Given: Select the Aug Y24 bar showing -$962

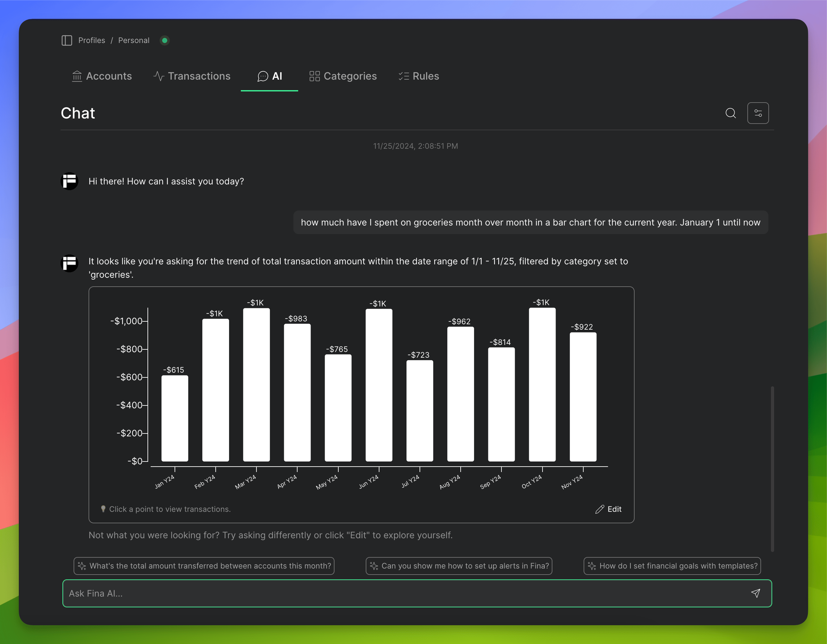Looking at the screenshot, I should pyautogui.click(x=460, y=394).
